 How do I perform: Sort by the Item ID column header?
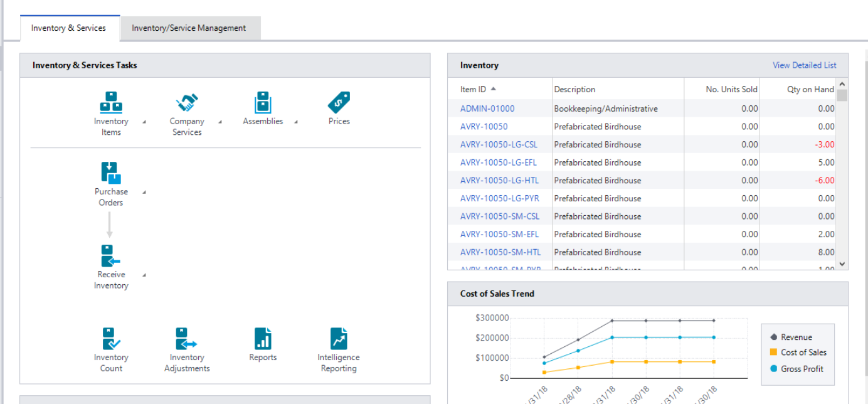coord(474,89)
